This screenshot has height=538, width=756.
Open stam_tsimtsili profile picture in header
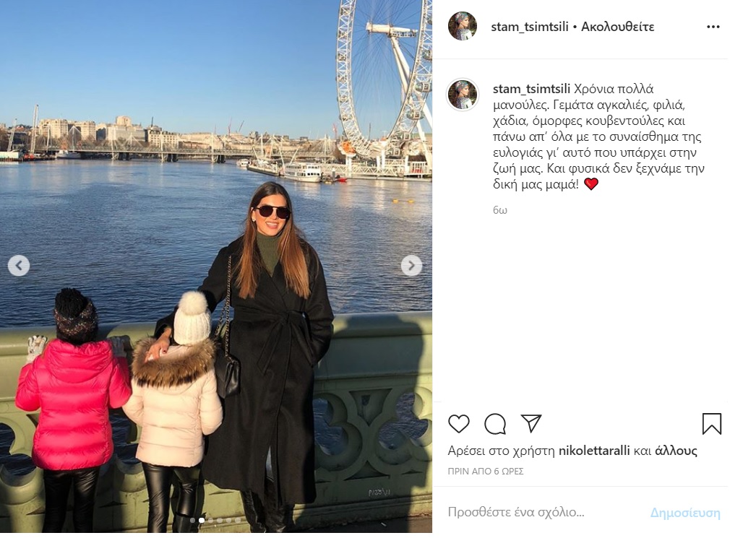pos(462,26)
